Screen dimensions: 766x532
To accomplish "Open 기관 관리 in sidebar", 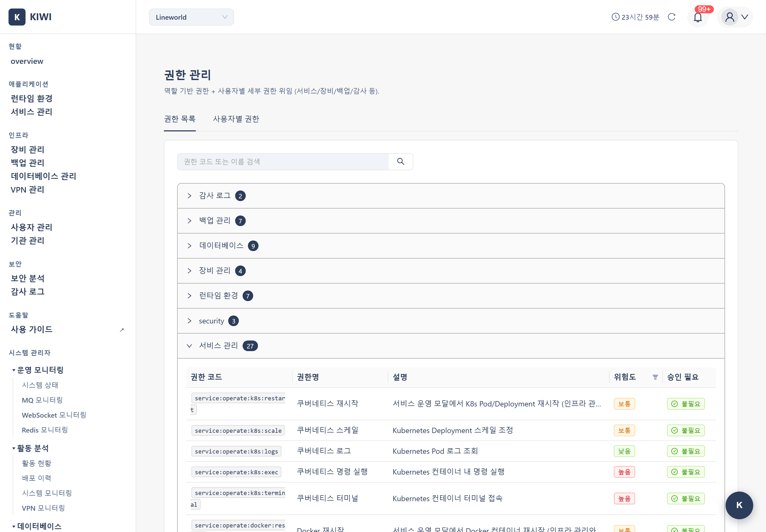I will coord(28,240).
